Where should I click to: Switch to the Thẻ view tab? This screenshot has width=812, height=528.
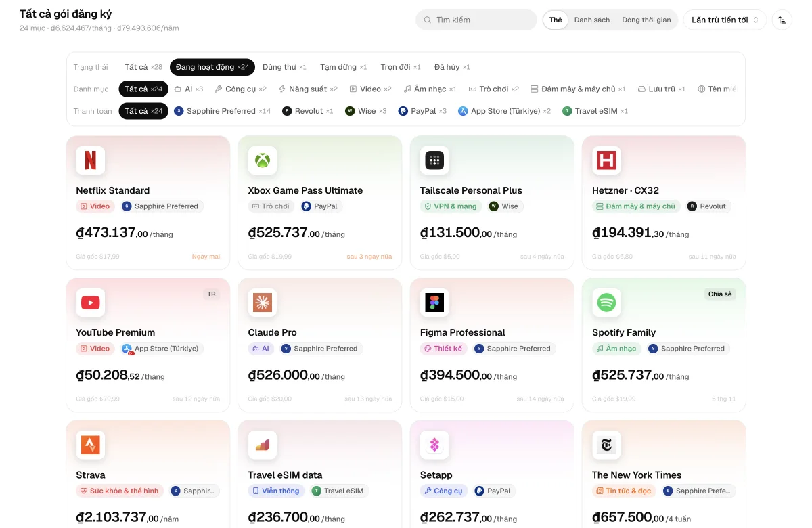pyautogui.click(x=556, y=20)
